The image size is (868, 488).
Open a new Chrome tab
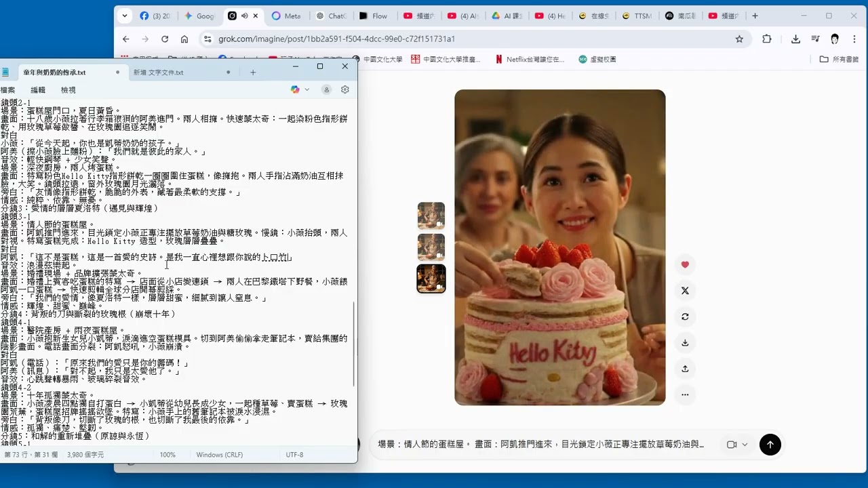tap(755, 16)
